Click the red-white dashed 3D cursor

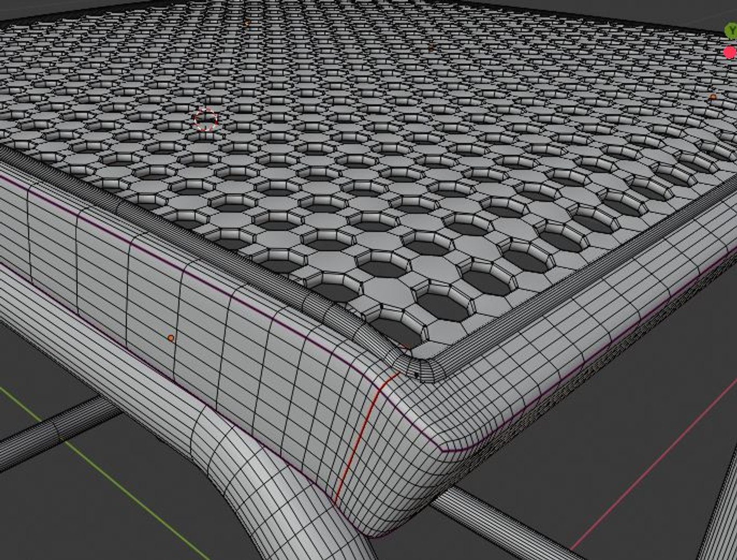pyautogui.click(x=205, y=119)
